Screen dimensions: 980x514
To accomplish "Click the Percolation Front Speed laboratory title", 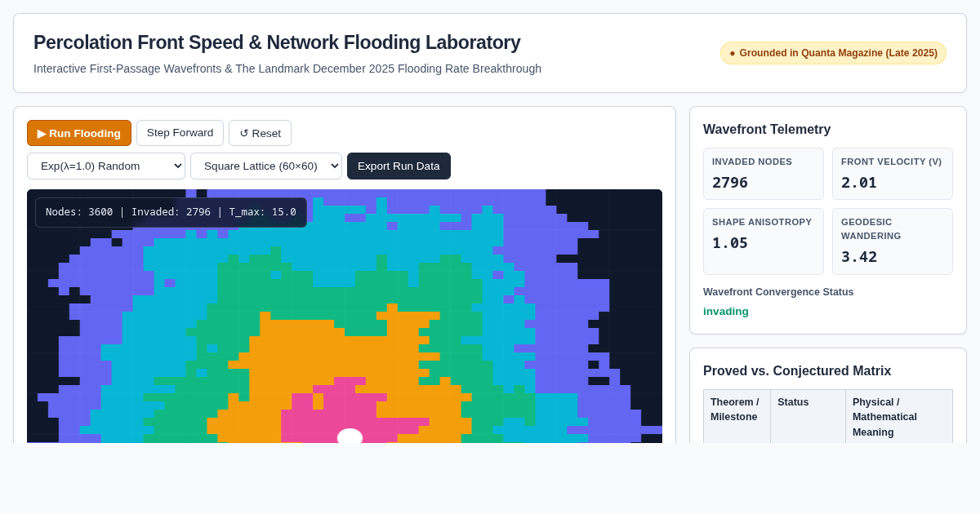I will tap(277, 42).
